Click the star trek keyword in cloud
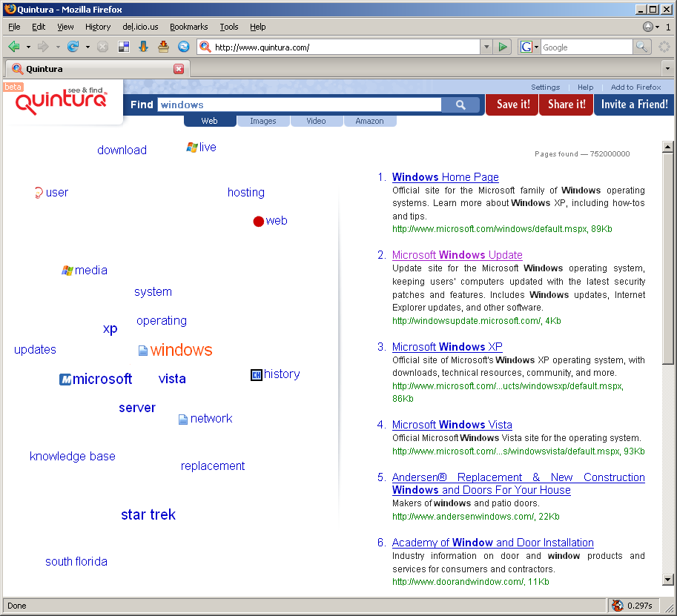 pyautogui.click(x=148, y=514)
